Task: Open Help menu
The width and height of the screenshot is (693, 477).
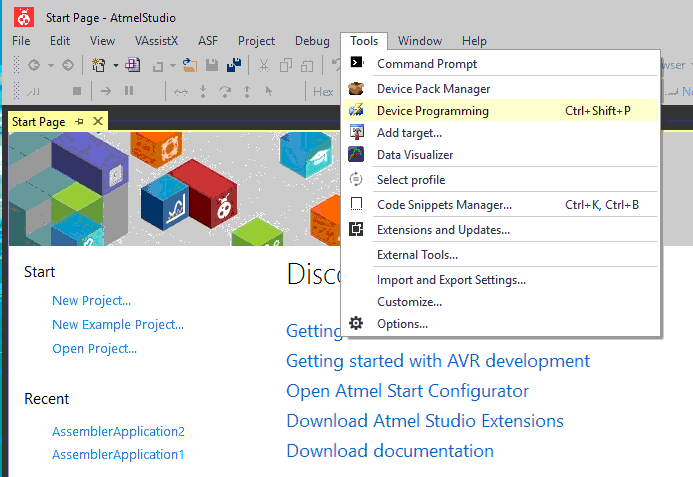Action: pyautogui.click(x=475, y=41)
